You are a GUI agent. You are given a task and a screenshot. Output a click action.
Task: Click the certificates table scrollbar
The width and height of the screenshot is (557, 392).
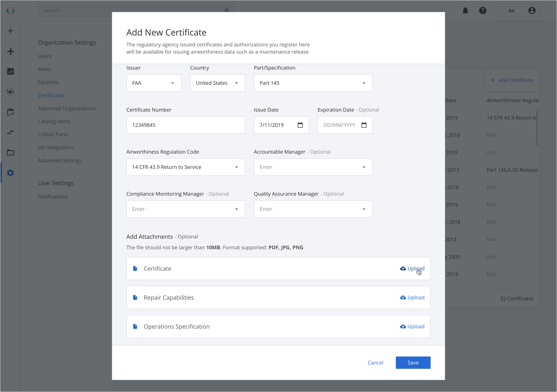[x=537, y=128]
